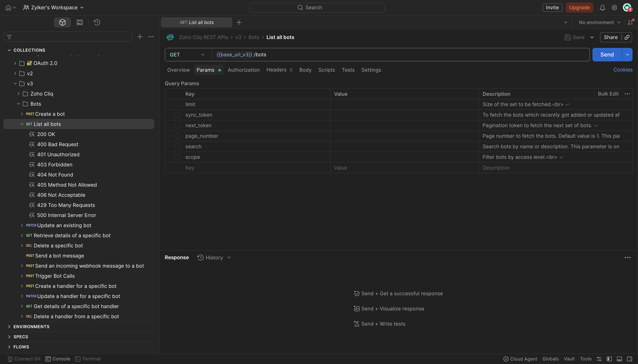Click the empty Key field in params

click(255, 167)
